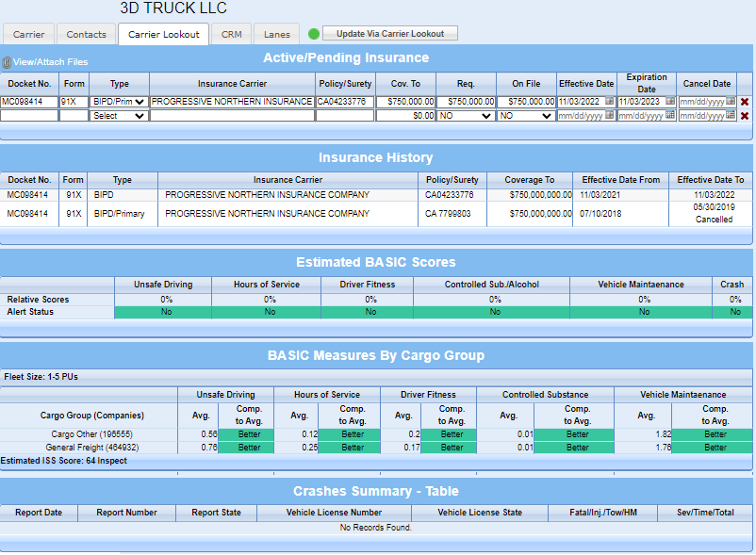This screenshot has width=756, height=555.
Task: Click the Fleet Size: 1-5 PUs text
Action: (41, 377)
